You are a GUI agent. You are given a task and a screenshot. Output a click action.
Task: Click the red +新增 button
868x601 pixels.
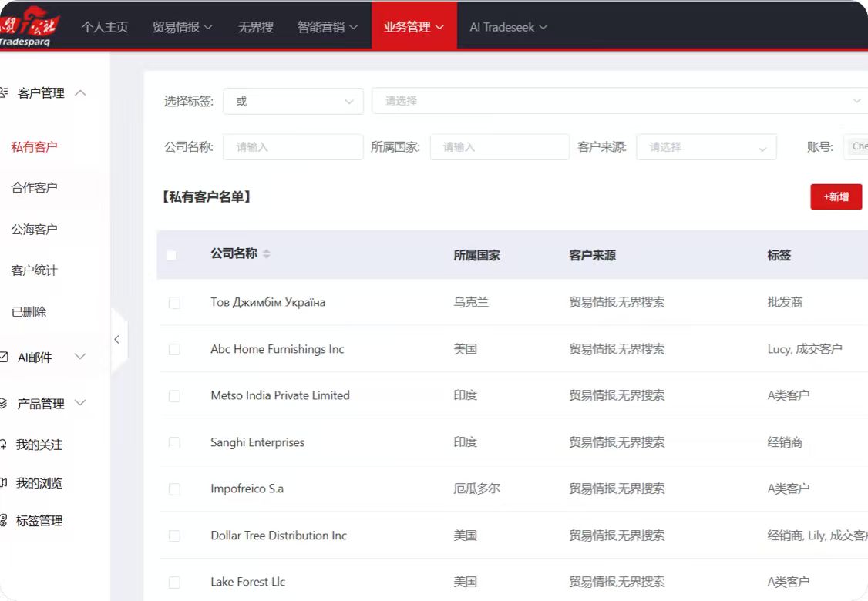coord(836,197)
